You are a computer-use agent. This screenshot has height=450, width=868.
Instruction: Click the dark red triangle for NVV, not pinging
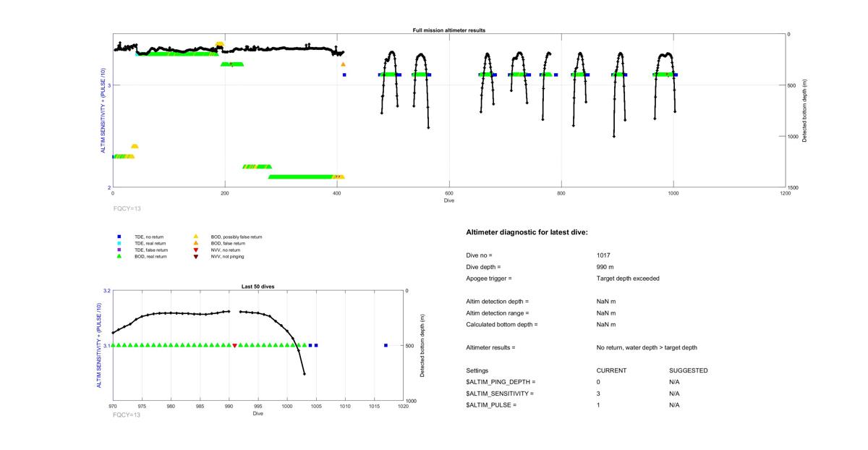point(196,256)
